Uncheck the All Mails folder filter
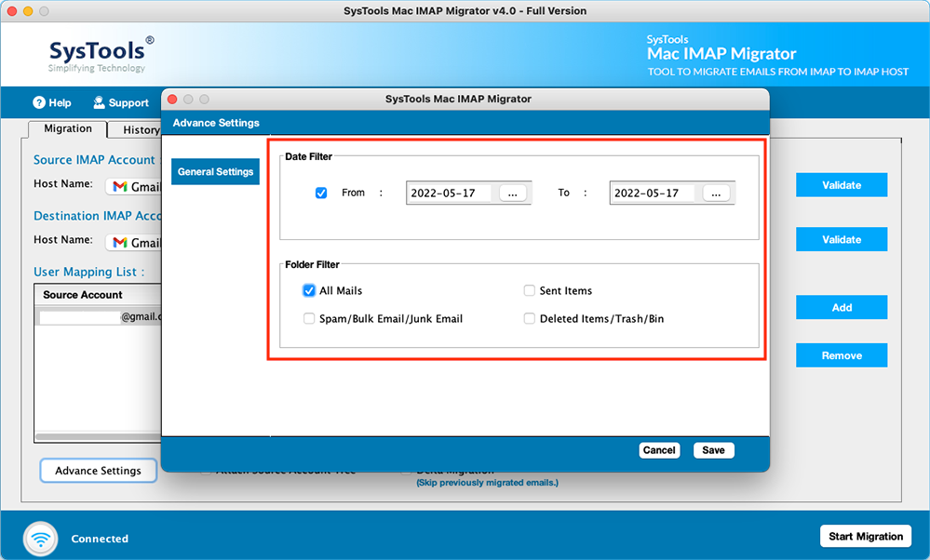Screen dimensions: 930x560 309,290
